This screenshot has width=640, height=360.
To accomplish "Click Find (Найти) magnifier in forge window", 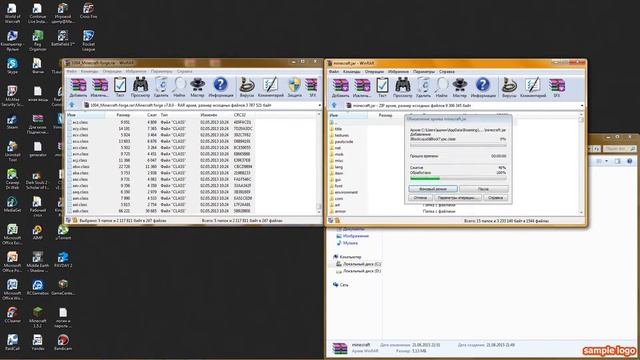I will pos(179,87).
